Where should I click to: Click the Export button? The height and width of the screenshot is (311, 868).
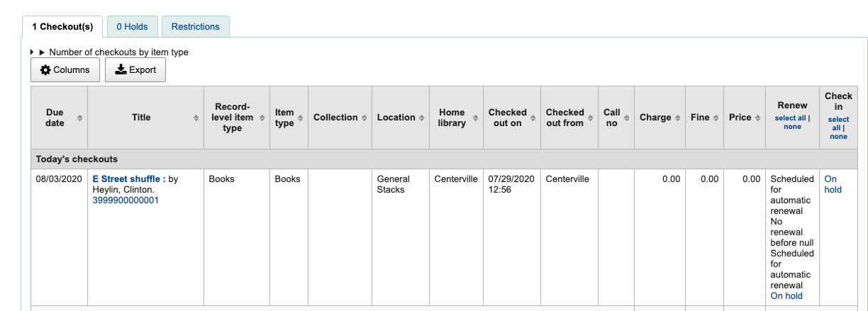(135, 70)
